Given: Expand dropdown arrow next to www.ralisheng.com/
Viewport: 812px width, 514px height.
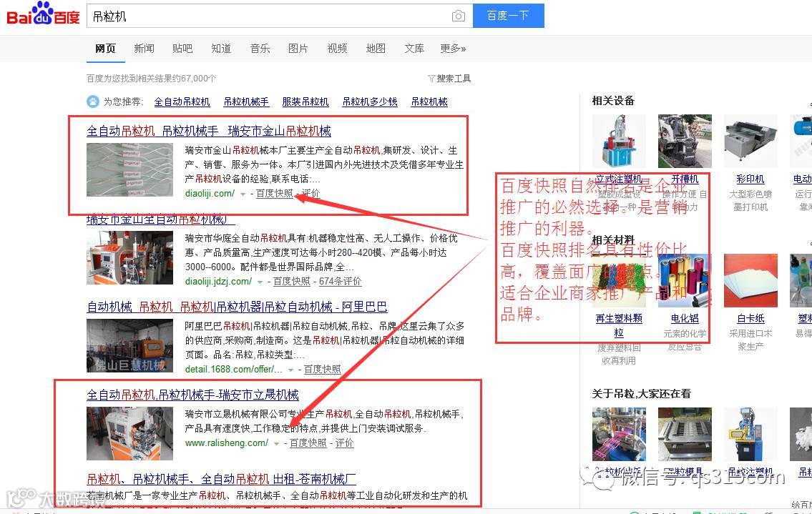Looking at the screenshot, I should [x=277, y=444].
